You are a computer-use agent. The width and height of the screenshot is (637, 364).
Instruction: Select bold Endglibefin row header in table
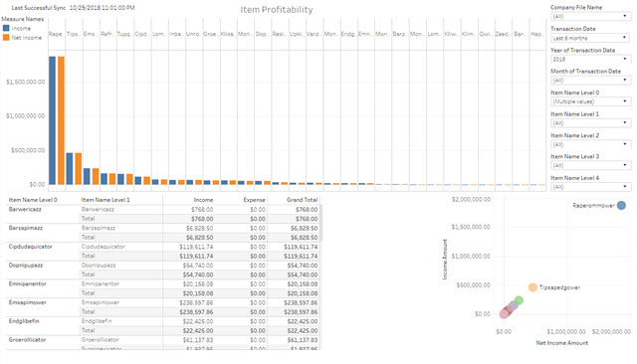coord(24,321)
